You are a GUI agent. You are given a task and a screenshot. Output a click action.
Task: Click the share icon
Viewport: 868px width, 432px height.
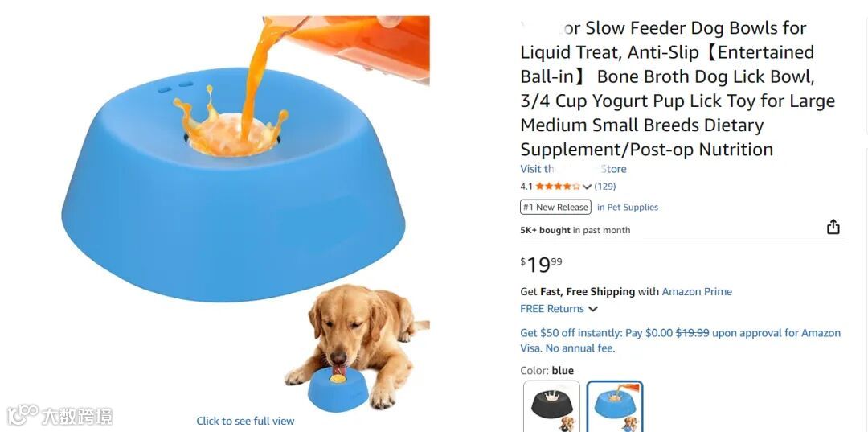833,227
